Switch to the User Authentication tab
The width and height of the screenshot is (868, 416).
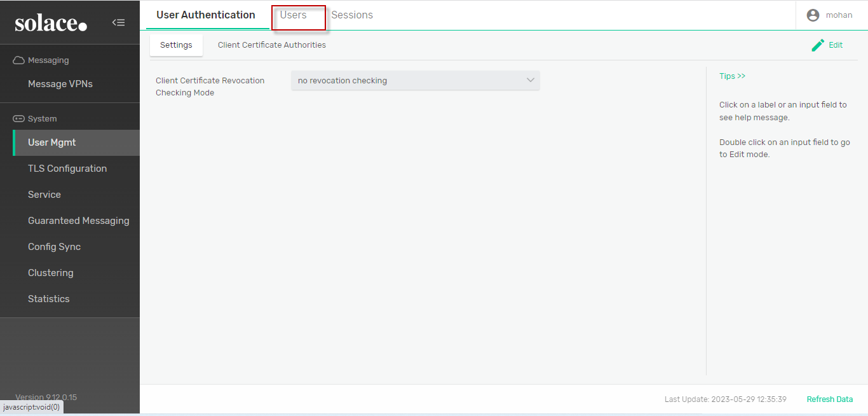(206, 15)
